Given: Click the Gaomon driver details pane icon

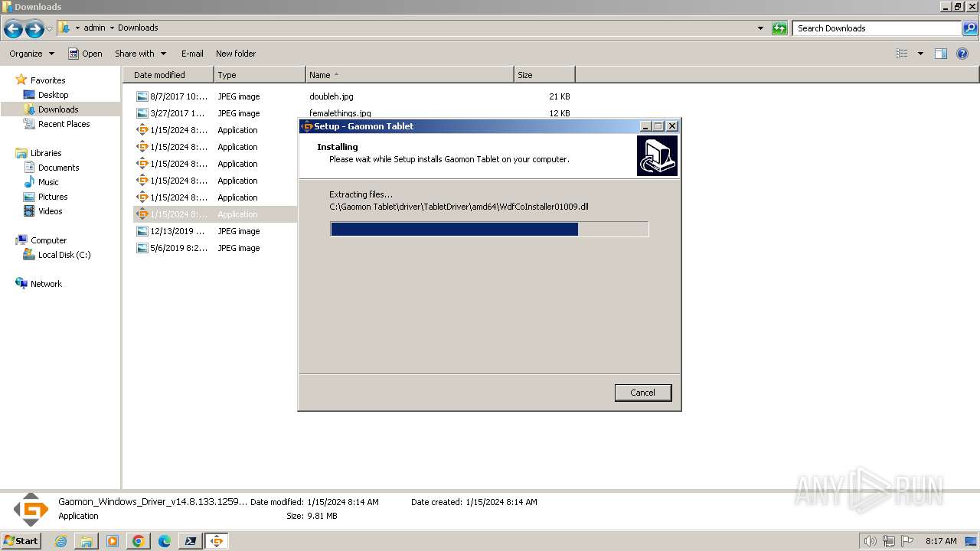Looking at the screenshot, I should (x=31, y=510).
